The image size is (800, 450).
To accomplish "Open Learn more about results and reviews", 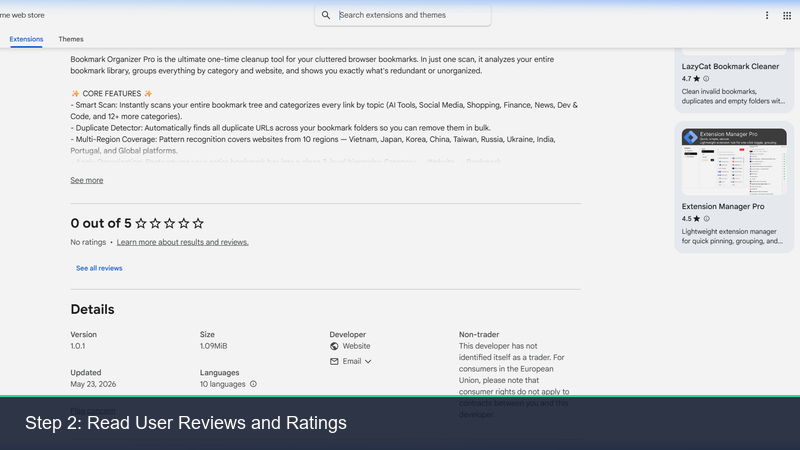I will point(182,242).
